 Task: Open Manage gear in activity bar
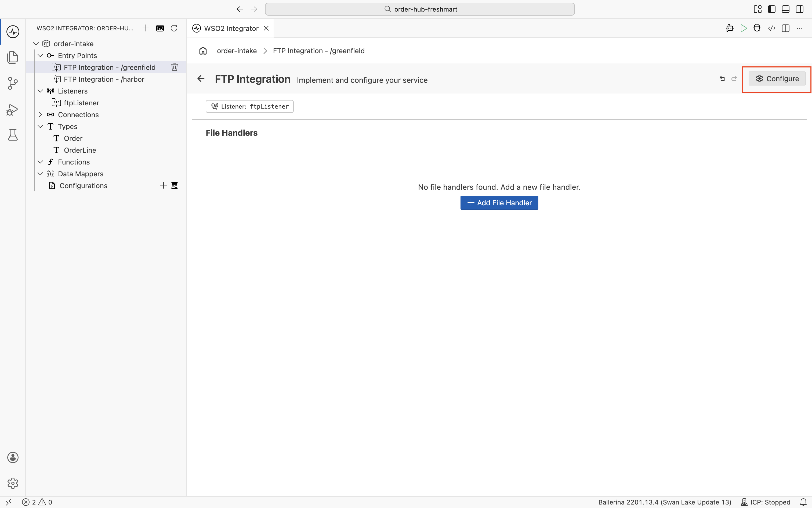point(13,483)
